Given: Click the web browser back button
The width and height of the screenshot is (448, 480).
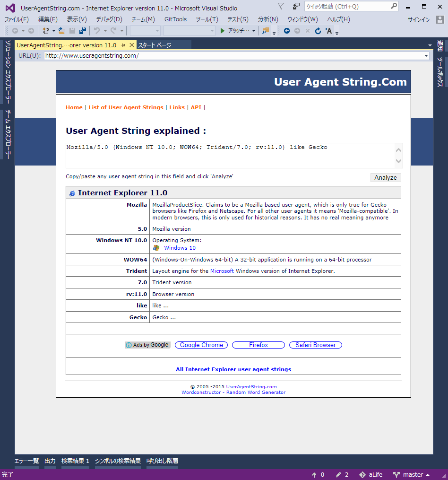Looking at the screenshot, I should [287, 31].
